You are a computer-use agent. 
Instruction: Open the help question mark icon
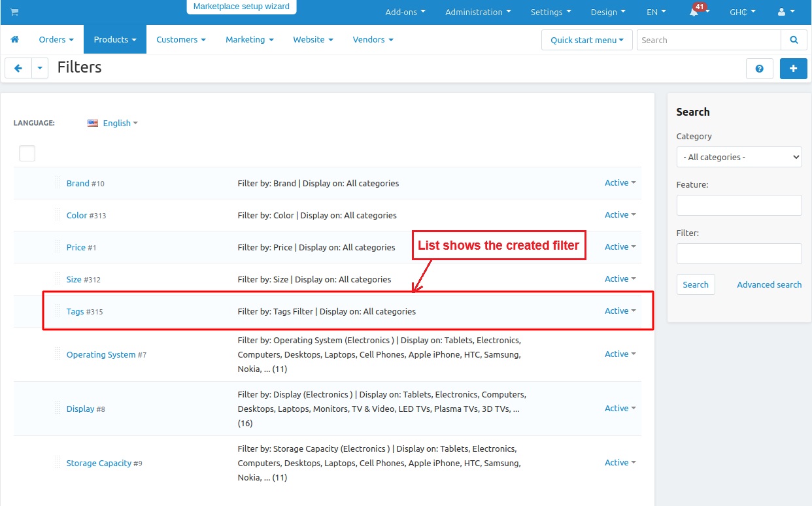click(759, 69)
